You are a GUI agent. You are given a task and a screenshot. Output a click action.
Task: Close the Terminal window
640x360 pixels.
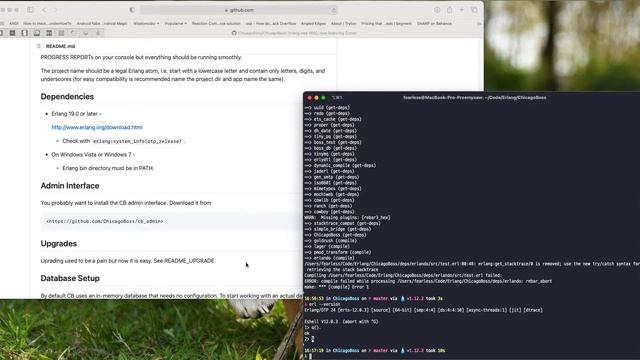point(309,98)
